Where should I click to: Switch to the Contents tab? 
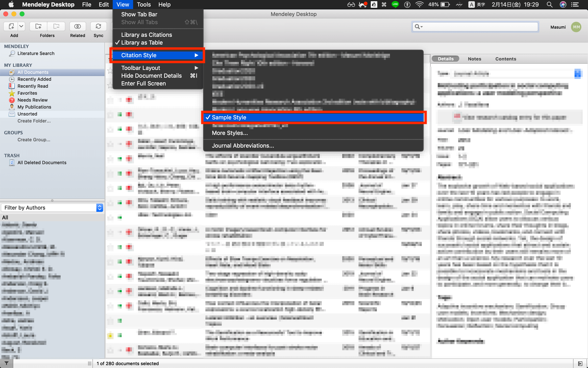pyautogui.click(x=506, y=59)
